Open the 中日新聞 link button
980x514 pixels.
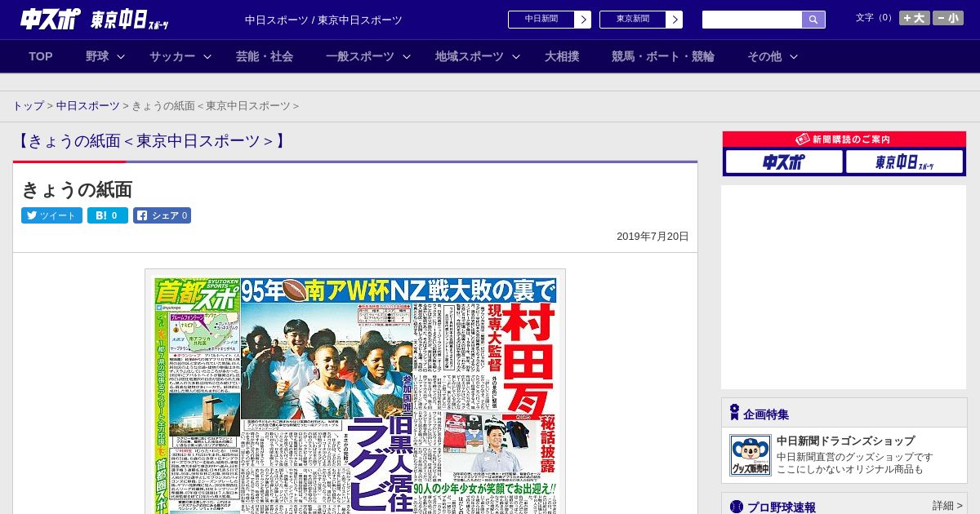(x=541, y=20)
